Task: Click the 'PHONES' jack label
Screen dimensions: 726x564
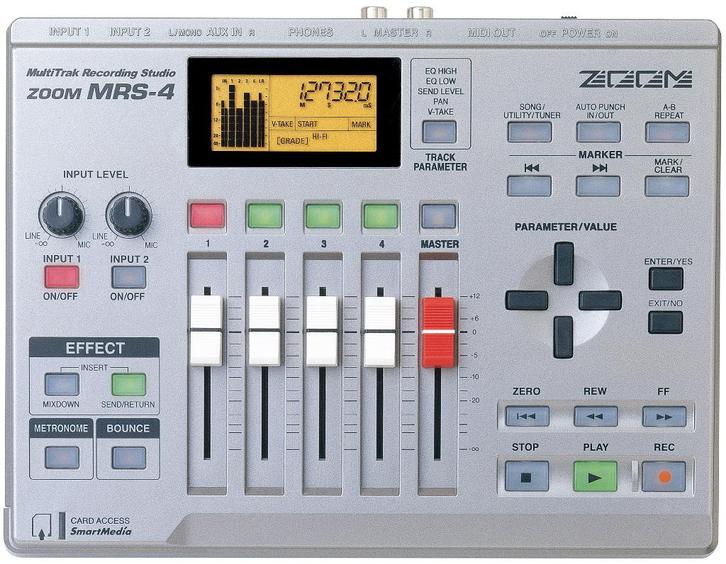Action: pos(310,32)
